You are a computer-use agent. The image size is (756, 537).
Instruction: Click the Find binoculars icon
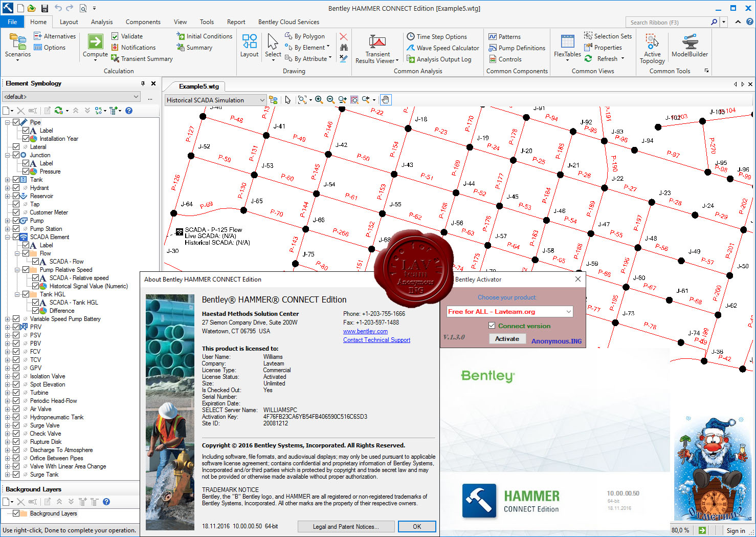344,48
